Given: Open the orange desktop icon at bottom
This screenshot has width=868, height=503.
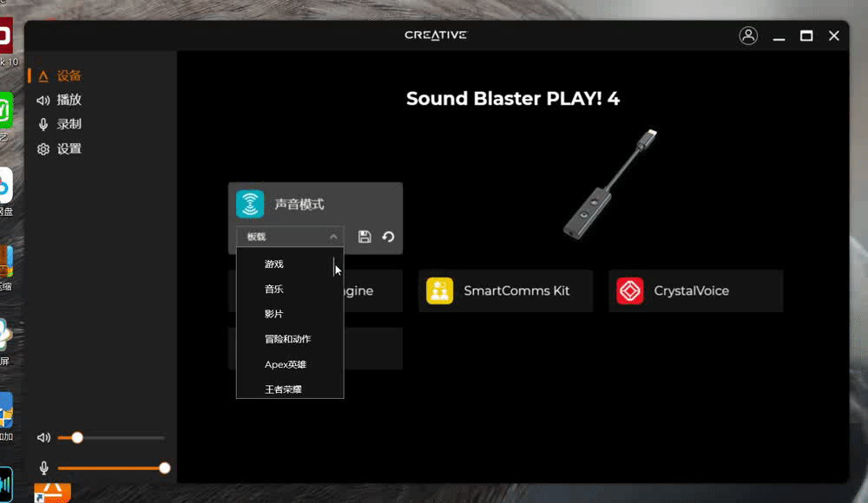Looking at the screenshot, I should click(x=52, y=492).
